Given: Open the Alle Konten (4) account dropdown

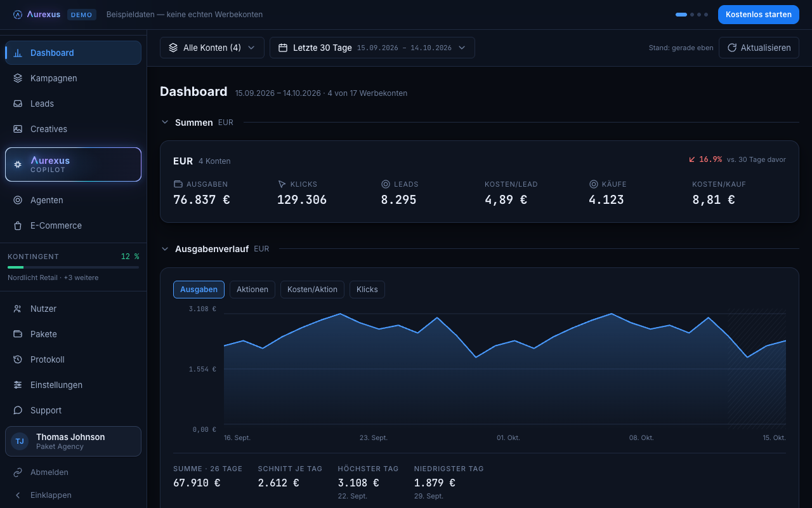Looking at the screenshot, I should (212, 48).
